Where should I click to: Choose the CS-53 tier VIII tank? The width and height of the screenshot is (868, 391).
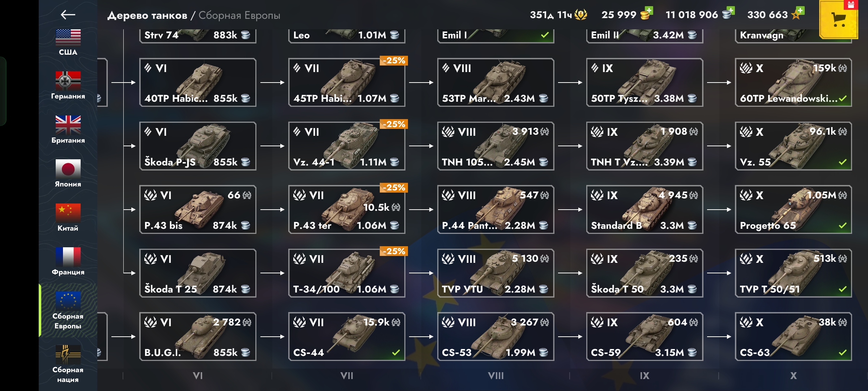tap(495, 337)
